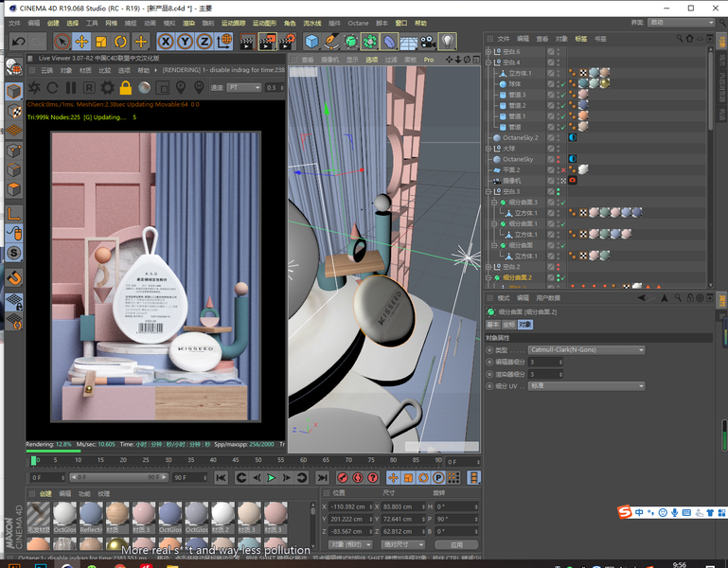Select the Live Selection tool
728x568 pixels.
[x=62, y=42]
